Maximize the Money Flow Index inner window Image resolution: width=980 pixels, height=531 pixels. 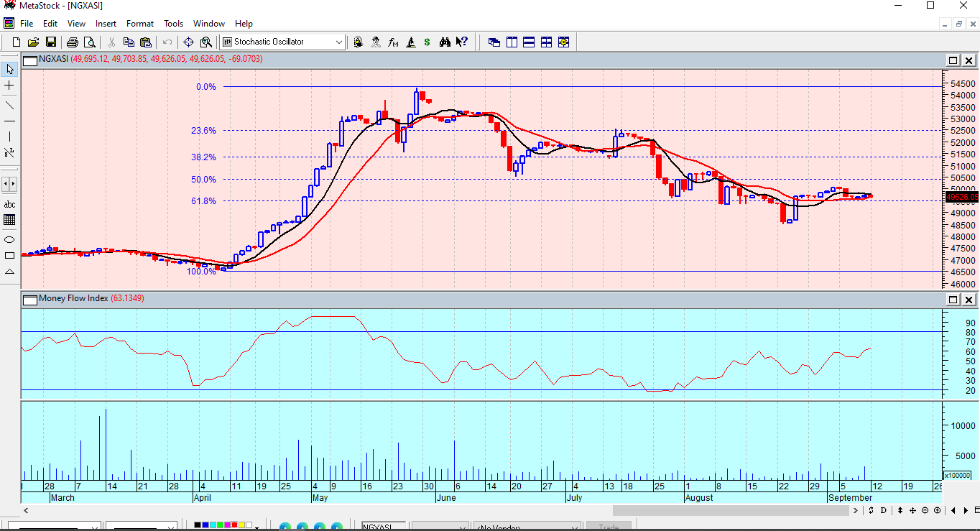coord(953,299)
